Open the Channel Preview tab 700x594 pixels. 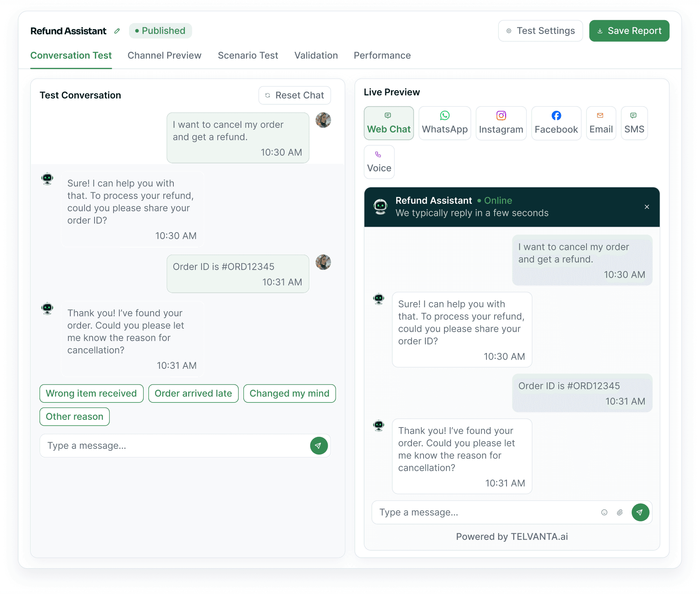(164, 56)
